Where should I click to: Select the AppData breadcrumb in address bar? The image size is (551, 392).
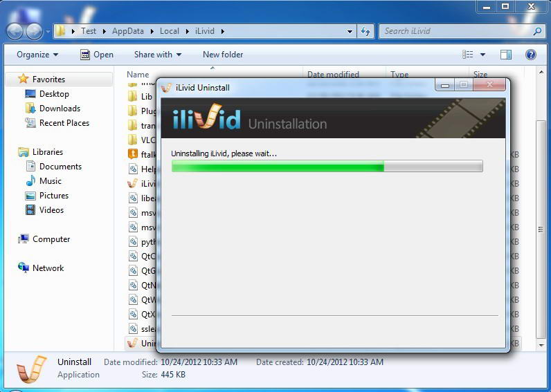click(128, 31)
